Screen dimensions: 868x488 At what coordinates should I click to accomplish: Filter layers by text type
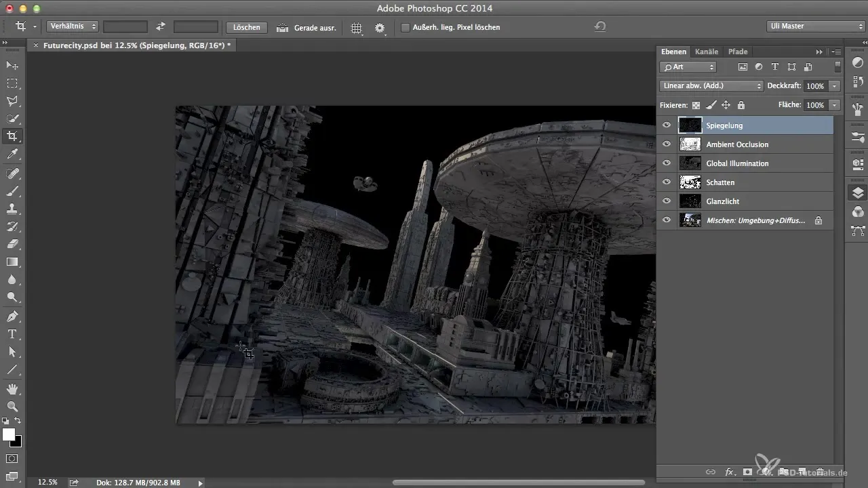coord(775,67)
